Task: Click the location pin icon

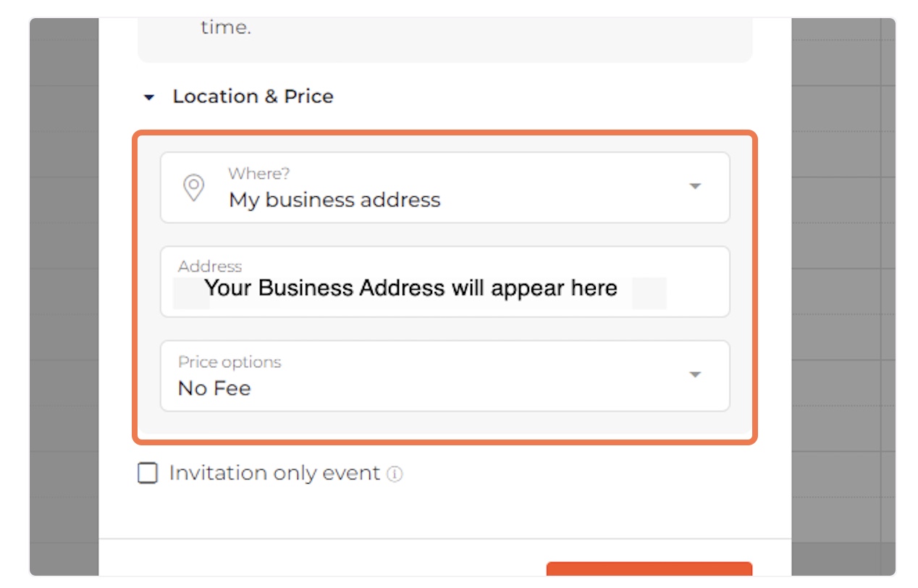Action: (x=193, y=188)
